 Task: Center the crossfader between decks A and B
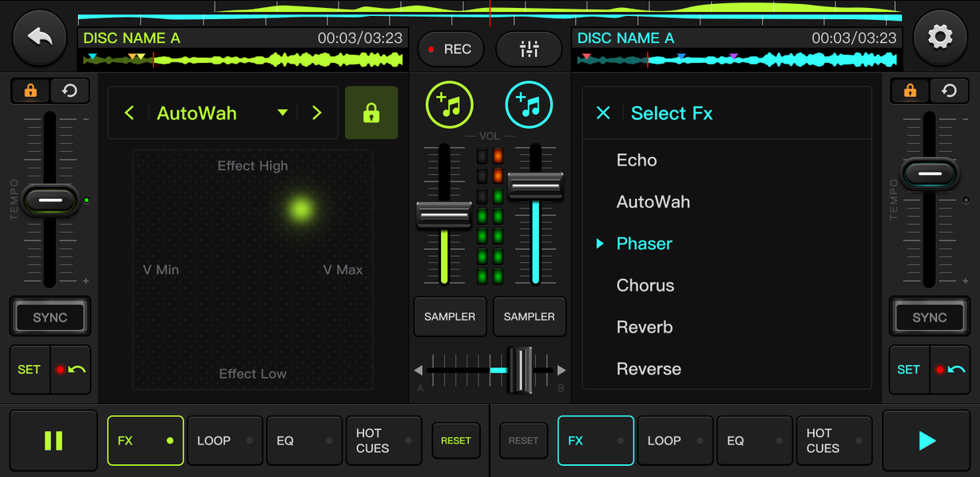coord(489,370)
